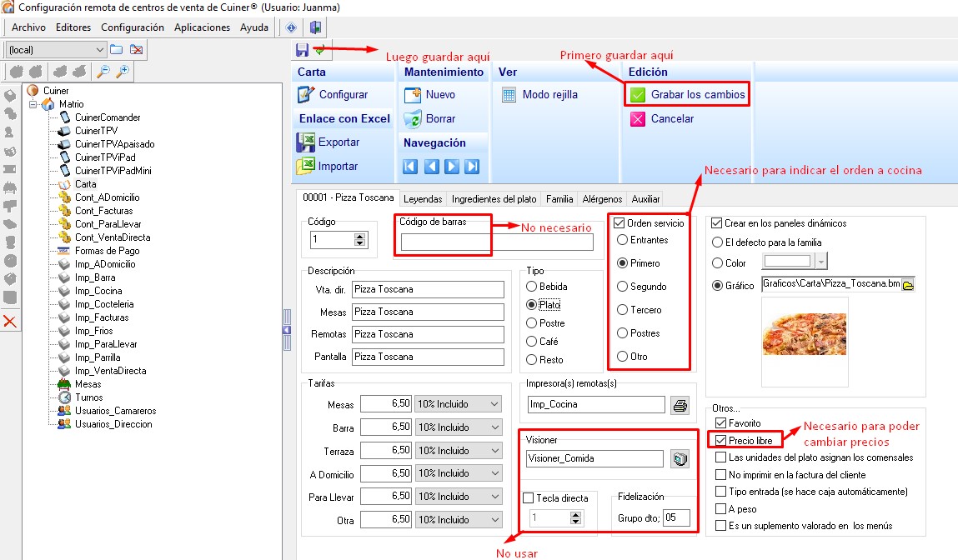Click the Modo rejilla button label
The height and width of the screenshot is (560, 958).
tap(550, 95)
